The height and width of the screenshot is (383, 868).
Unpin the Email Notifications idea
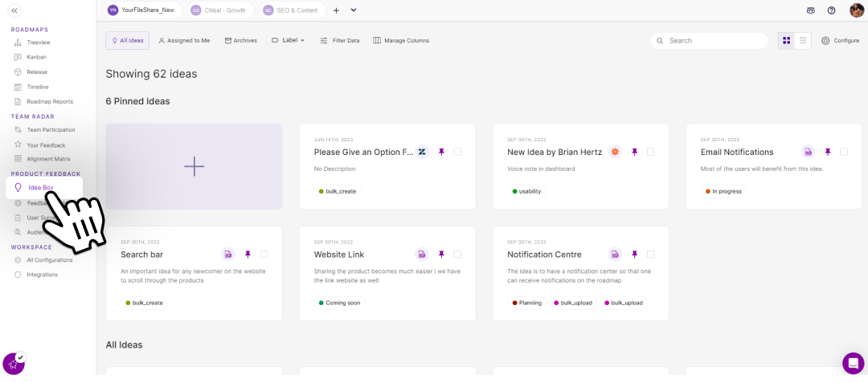click(x=828, y=152)
